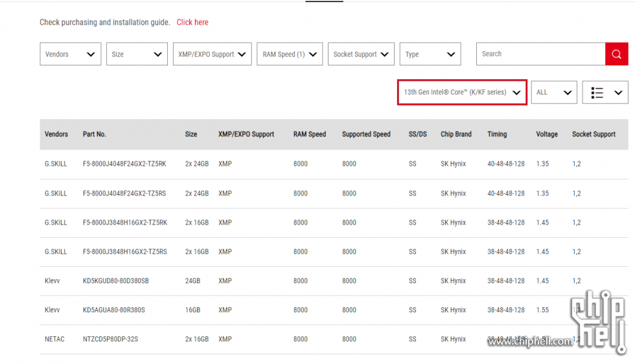Click Klevv vendor in KD5KGUD80-80D380SB row

click(x=52, y=280)
